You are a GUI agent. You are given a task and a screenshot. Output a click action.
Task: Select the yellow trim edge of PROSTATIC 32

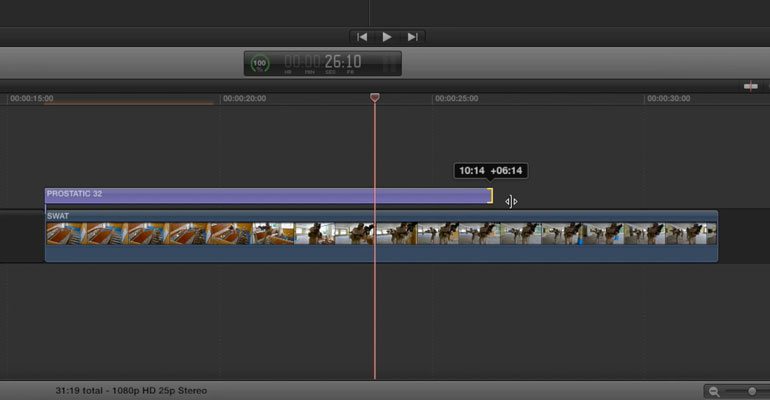pos(490,196)
